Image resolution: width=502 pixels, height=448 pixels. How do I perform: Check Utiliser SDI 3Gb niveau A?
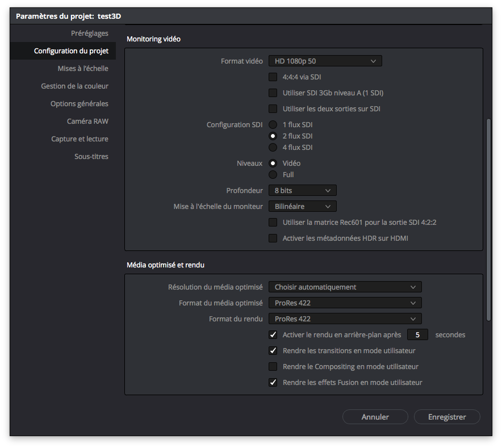273,93
